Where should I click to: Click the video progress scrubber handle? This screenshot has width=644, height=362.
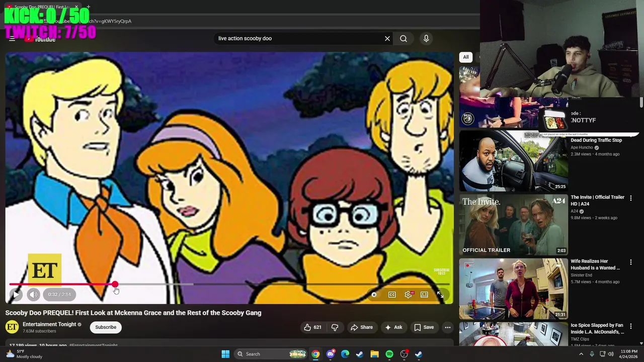point(115,285)
